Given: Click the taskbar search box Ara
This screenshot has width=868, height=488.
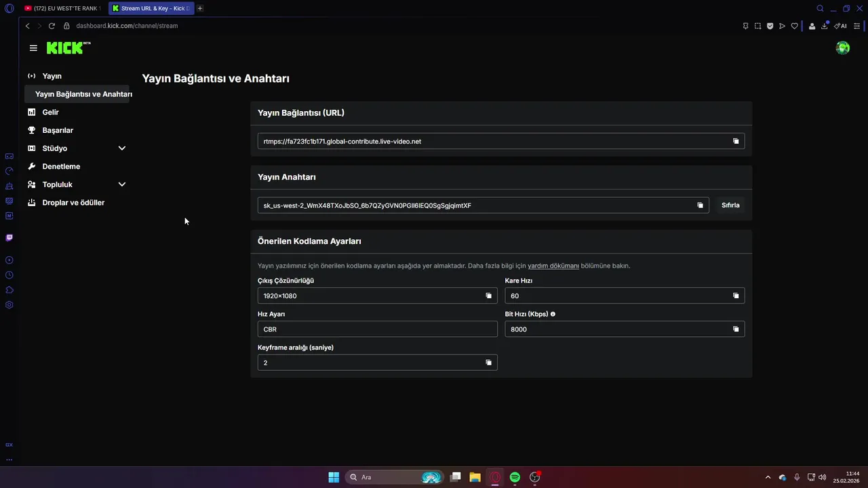Looking at the screenshot, I should (395, 477).
